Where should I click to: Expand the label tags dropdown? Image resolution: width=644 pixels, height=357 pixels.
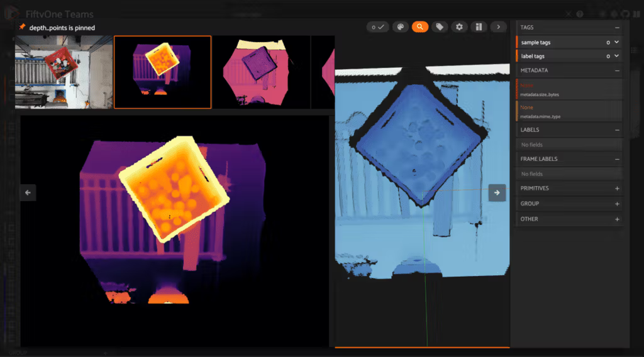click(616, 56)
